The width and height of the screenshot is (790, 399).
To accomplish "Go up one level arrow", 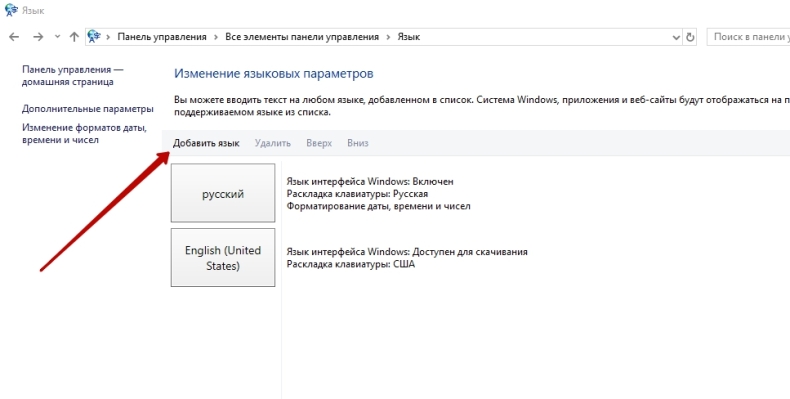I will tap(74, 37).
